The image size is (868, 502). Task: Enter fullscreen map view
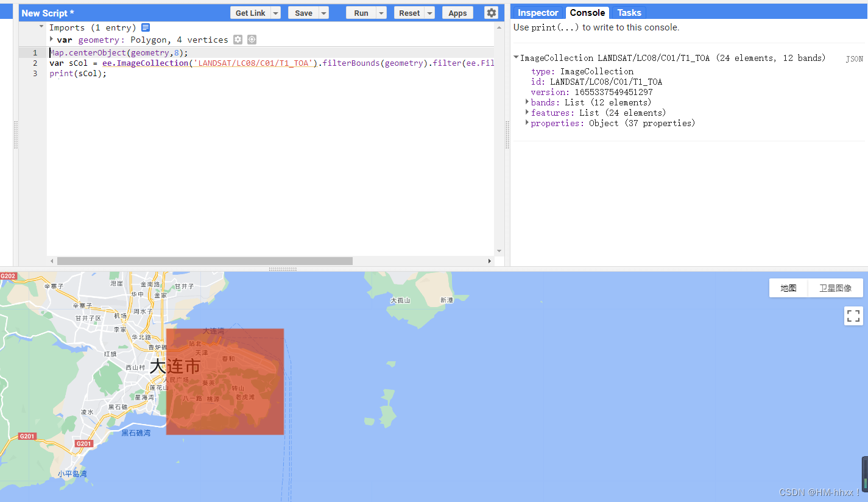point(853,316)
